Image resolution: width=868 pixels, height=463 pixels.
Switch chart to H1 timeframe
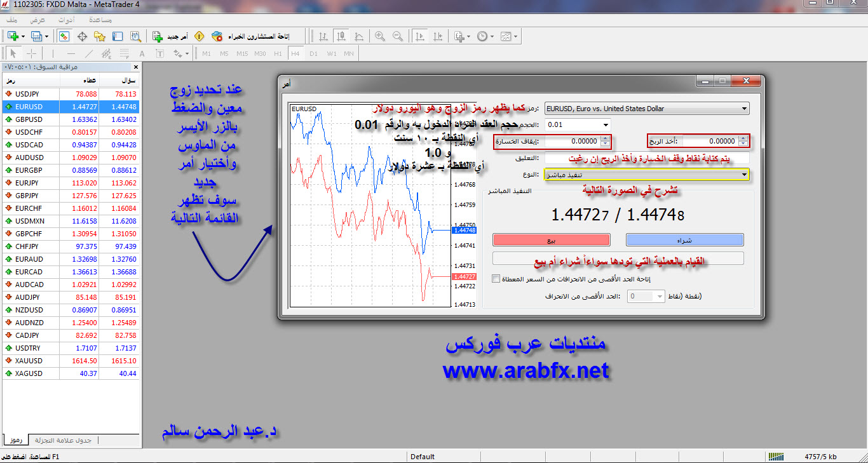pos(278,53)
